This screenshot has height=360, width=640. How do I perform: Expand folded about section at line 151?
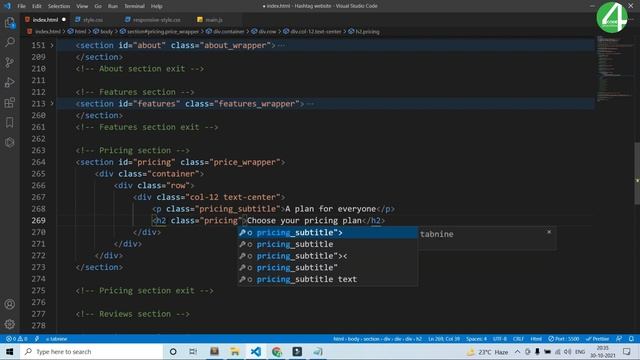pyautogui.click(x=52, y=45)
